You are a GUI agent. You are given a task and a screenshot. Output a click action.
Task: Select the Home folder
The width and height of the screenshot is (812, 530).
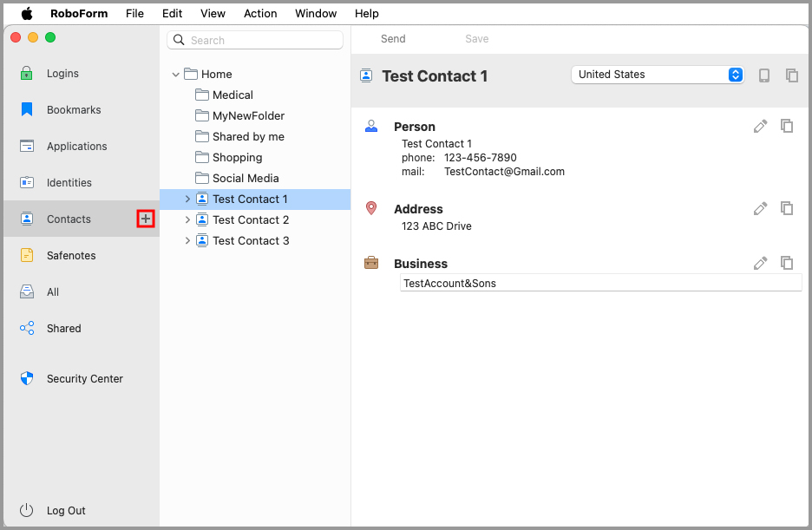217,74
